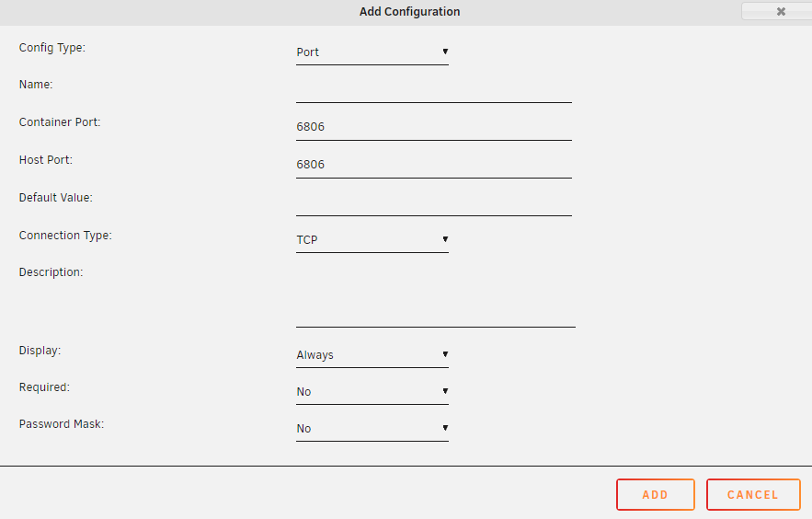Open the Display dropdown set to Always

(372, 355)
